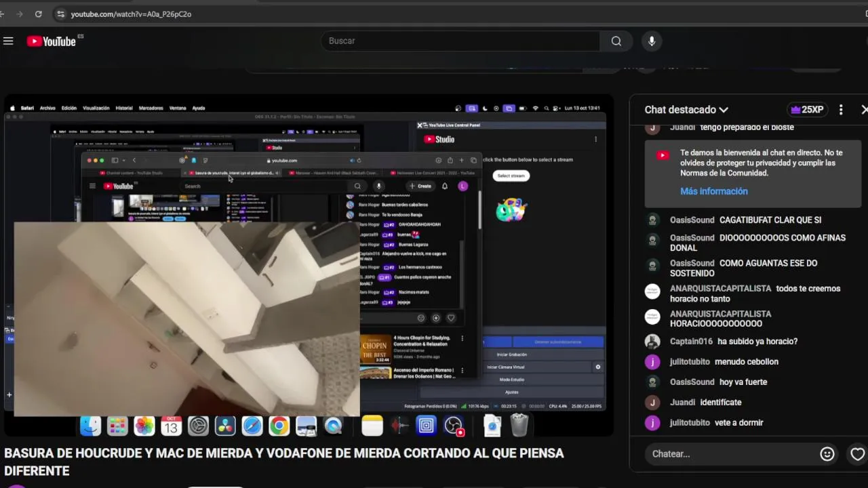This screenshot has height=488, width=868.
Task: Click the Calendar icon showing 13 in dock
Action: coord(171,426)
